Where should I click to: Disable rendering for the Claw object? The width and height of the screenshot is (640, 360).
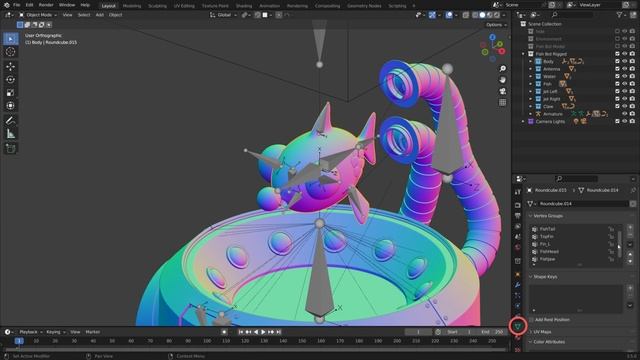point(632,107)
